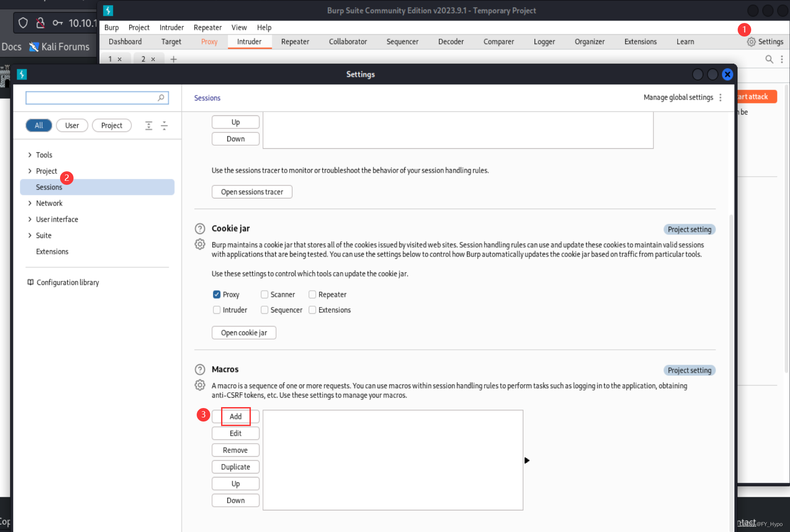Switch to the Proxy tab

pos(209,41)
